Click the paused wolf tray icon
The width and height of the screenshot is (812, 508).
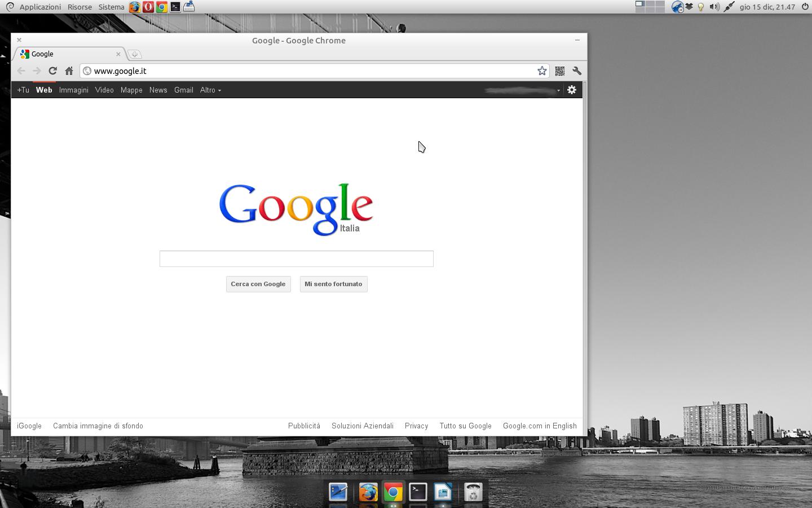point(677,7)
